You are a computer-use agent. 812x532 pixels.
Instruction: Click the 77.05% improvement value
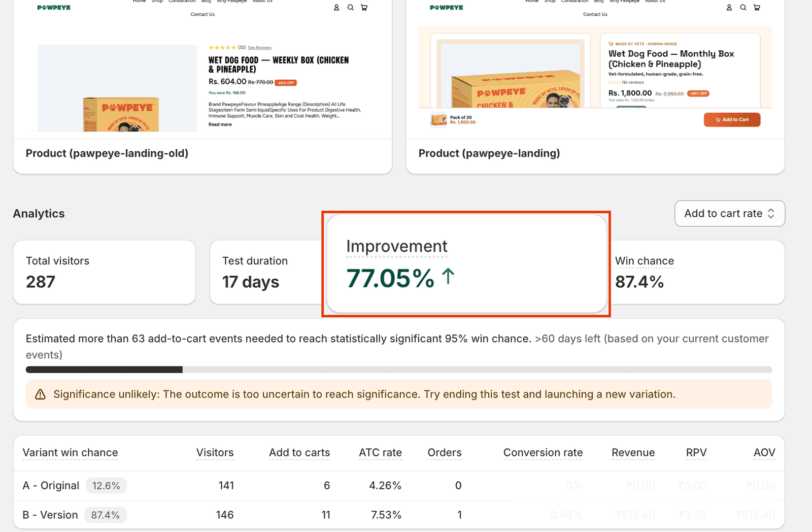click(x=390, y=278)
